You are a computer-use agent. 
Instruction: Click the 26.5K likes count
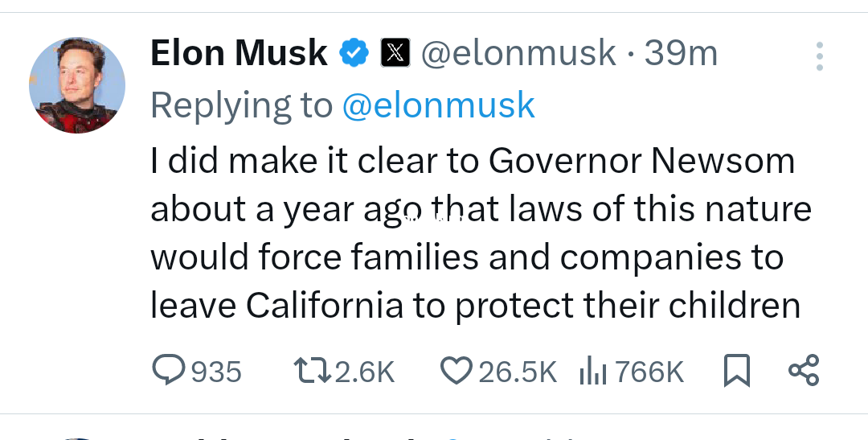pos(518,372)
